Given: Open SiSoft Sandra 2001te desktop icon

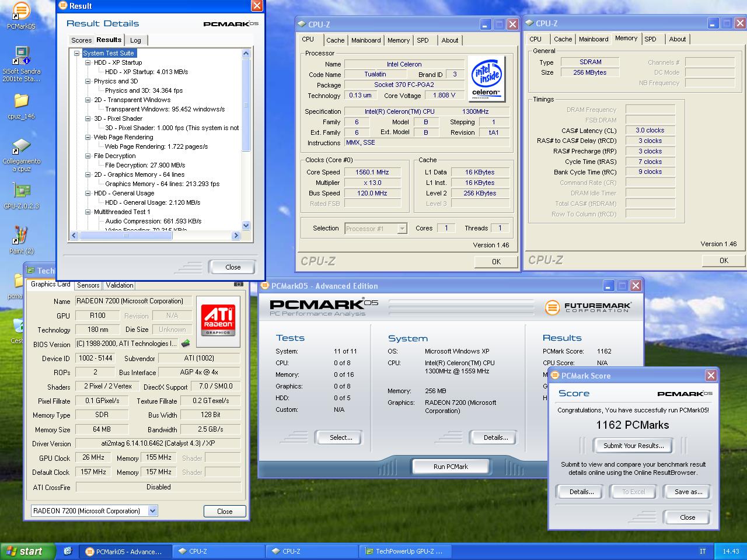Looking at the screenshot, I should [x=21, y=56].
